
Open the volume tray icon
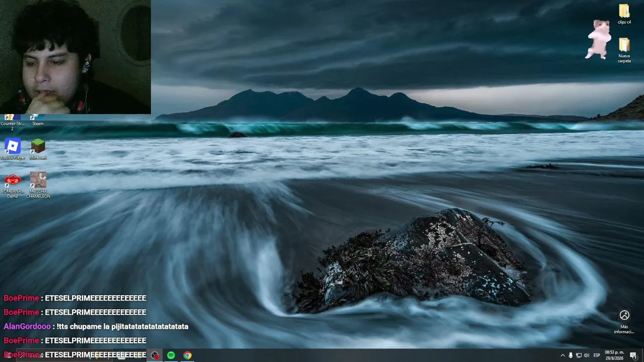click(587, 355)
